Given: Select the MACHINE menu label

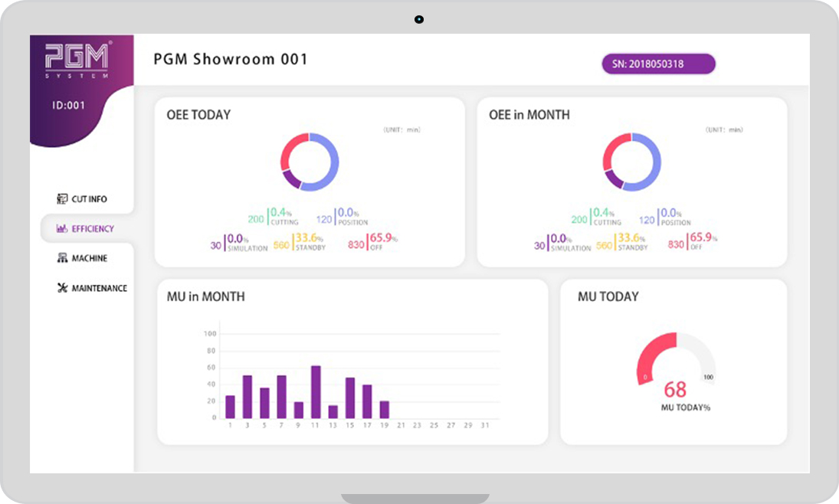Looking at the screenshot, I should (90, 258).
